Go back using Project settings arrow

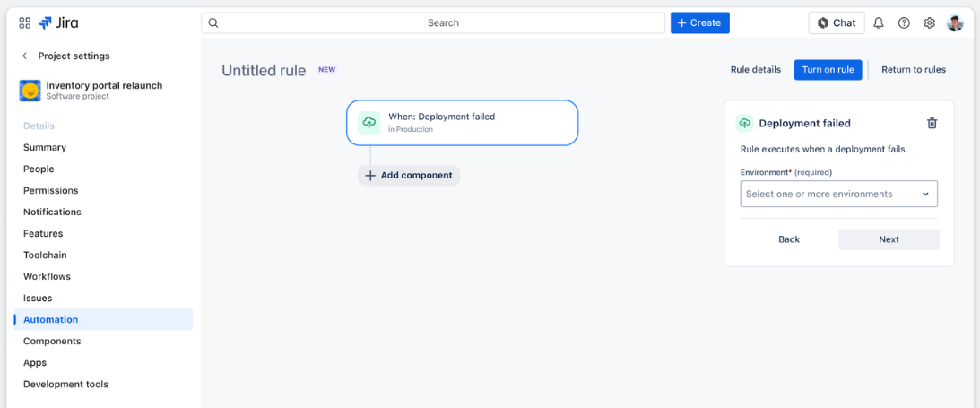click(x=24, y=56)
